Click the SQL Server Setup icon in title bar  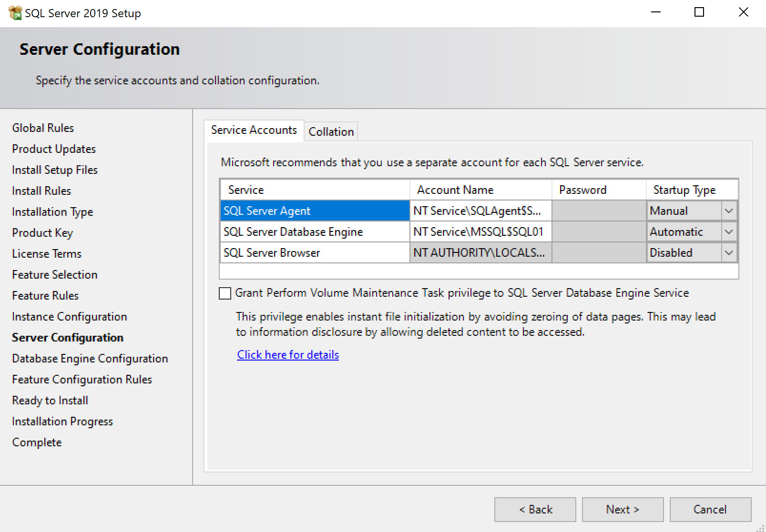15,12
